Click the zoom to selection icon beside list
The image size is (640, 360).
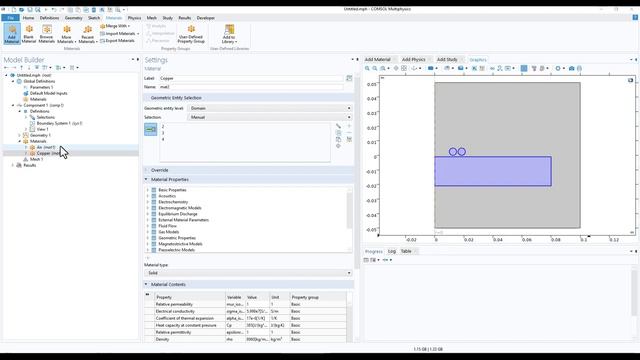338,146
